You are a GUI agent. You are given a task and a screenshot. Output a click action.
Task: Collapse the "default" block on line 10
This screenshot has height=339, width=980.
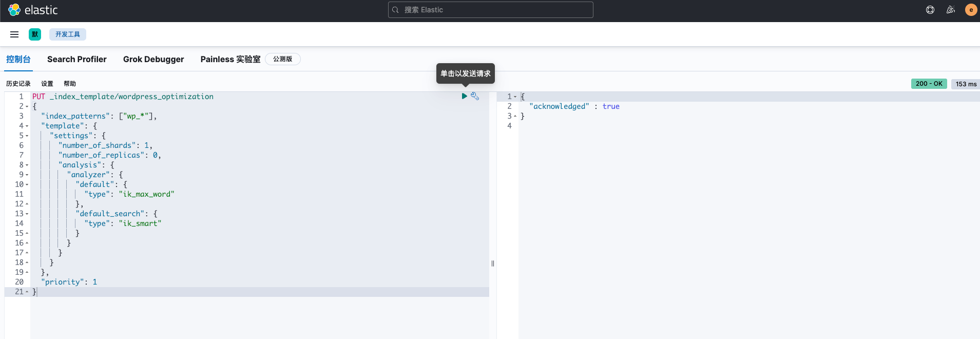27,184
